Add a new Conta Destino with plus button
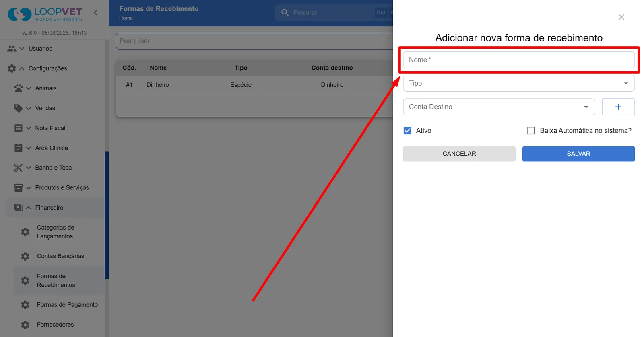The height and width of the screenshot is (337, 644). (x=618, y=107)
